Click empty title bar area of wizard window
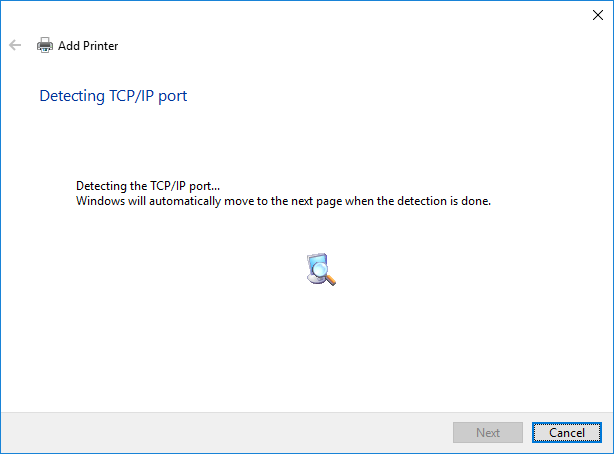Image resolution: width=614 pixels, height=454 pixels. (x=300, y=15)
